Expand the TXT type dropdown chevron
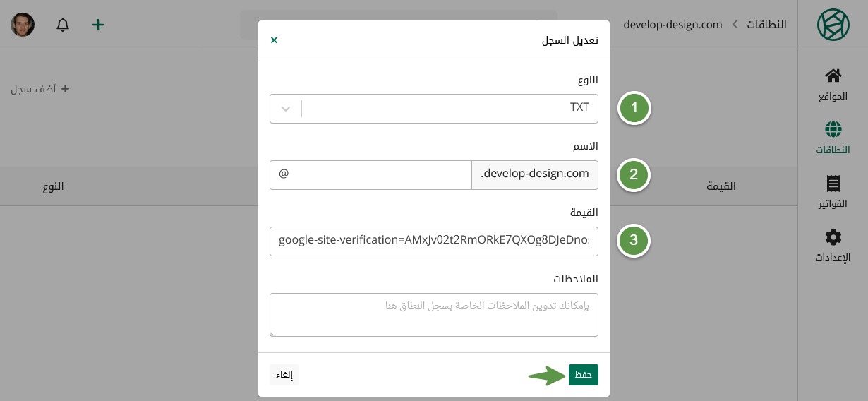The width and height of the screenshot is (868, 401). click(286, 109)
